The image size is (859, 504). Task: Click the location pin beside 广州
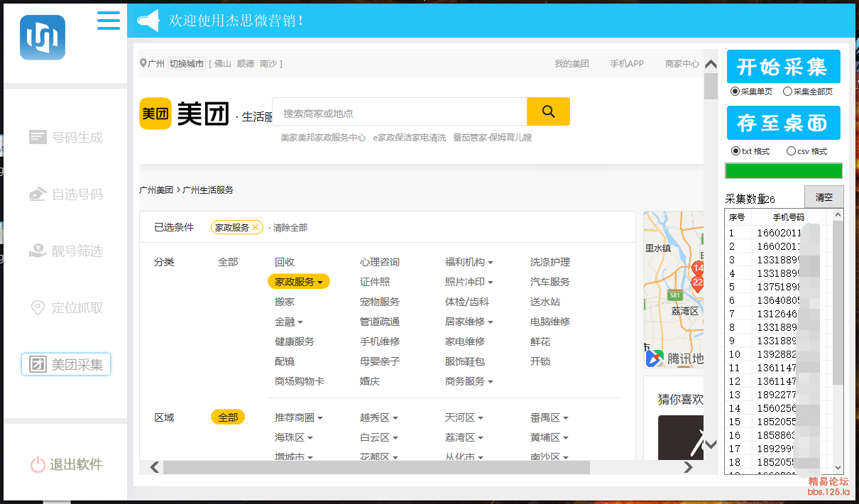[143, 63]
